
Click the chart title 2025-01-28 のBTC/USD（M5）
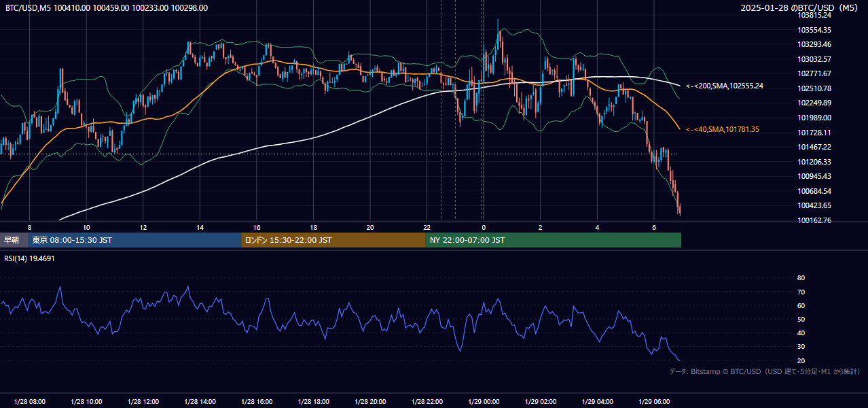point(800,8)
